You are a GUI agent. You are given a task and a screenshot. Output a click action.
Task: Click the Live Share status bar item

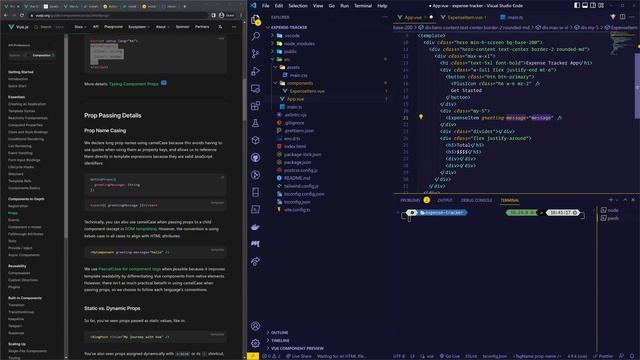[298, 356]
